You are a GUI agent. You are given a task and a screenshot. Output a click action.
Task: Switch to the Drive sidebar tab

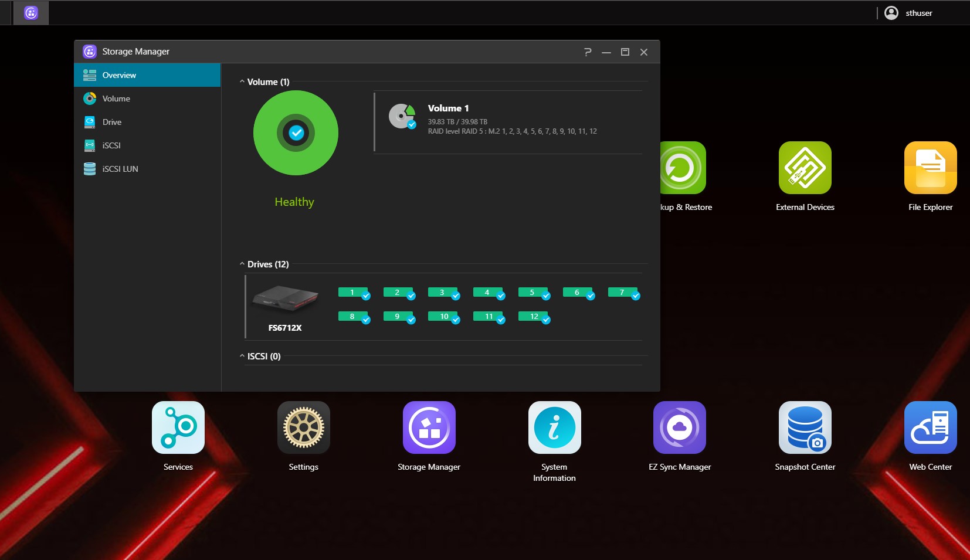147,122
